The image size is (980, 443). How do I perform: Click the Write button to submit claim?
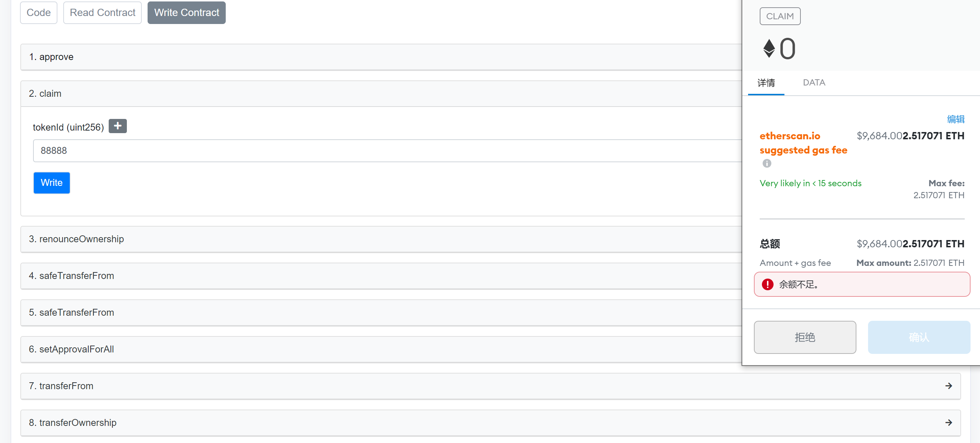pos(52,183)
